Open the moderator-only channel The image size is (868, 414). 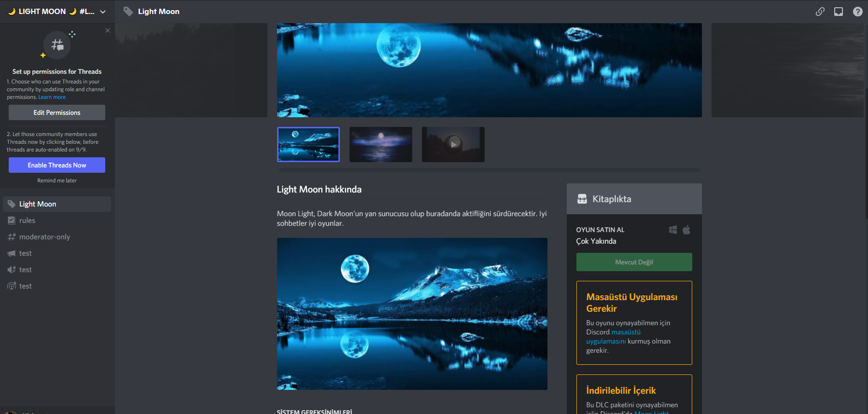coord(57,237)
